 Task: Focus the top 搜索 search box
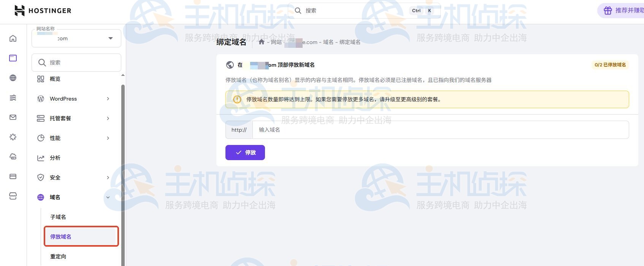click(364, 11)
